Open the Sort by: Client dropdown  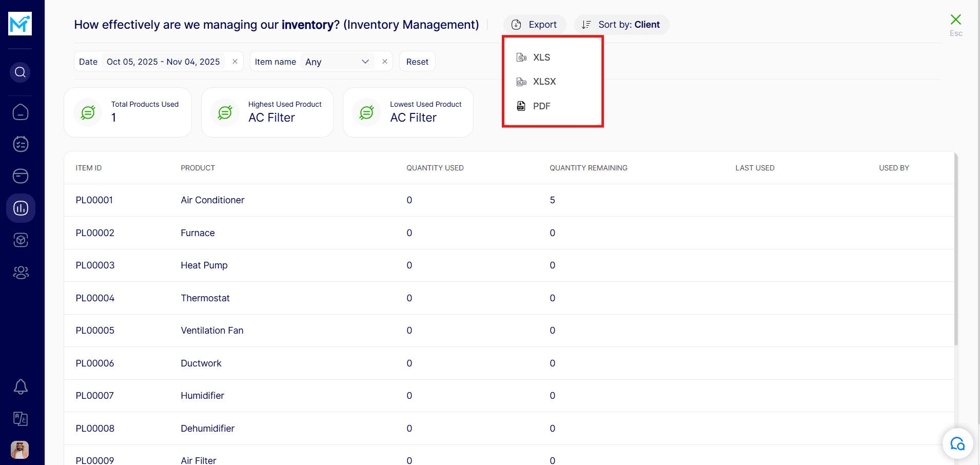621,25
